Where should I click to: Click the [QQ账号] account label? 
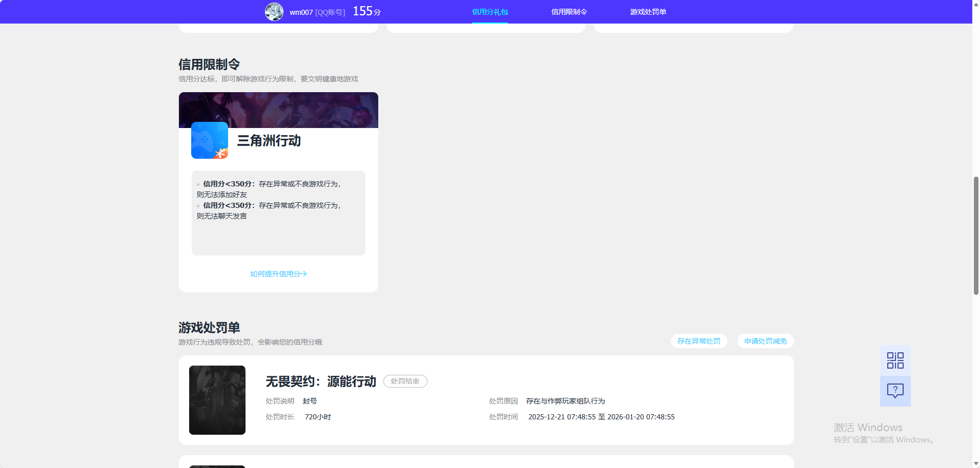330,12
